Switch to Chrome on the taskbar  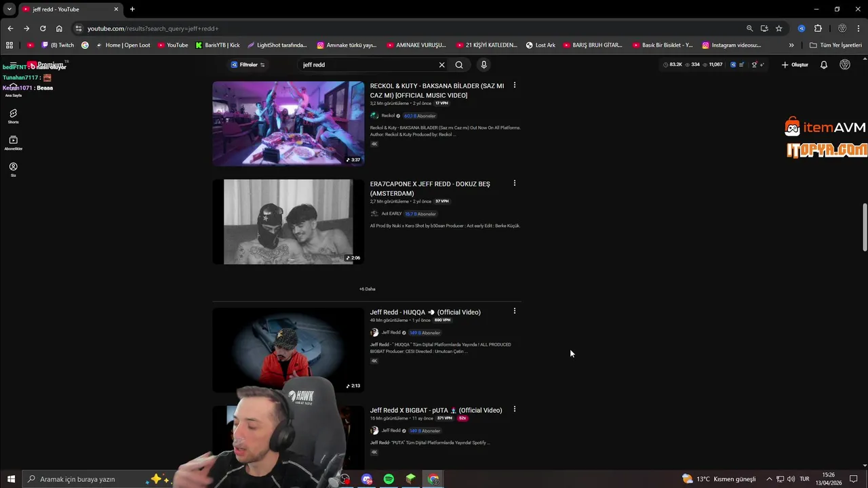(x=433, y=479)
